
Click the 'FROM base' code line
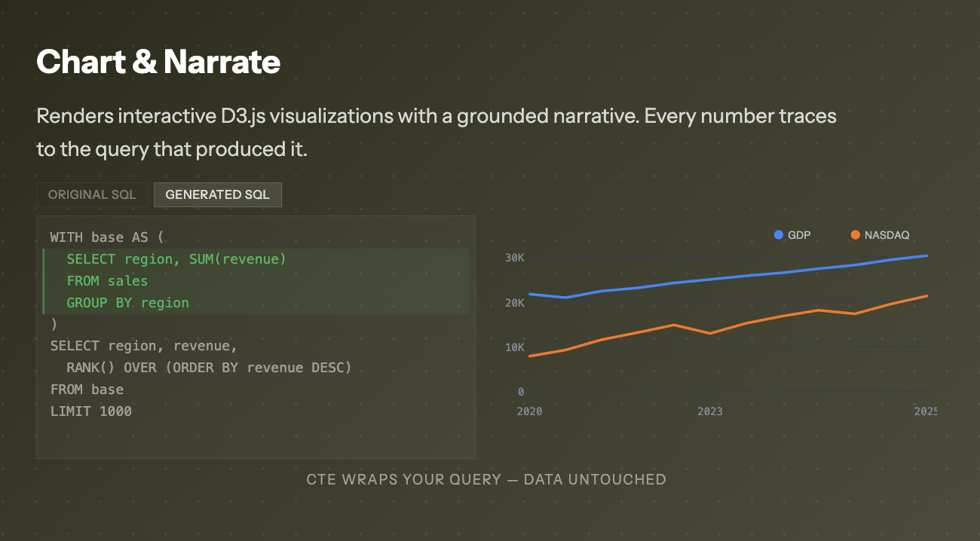87,390
